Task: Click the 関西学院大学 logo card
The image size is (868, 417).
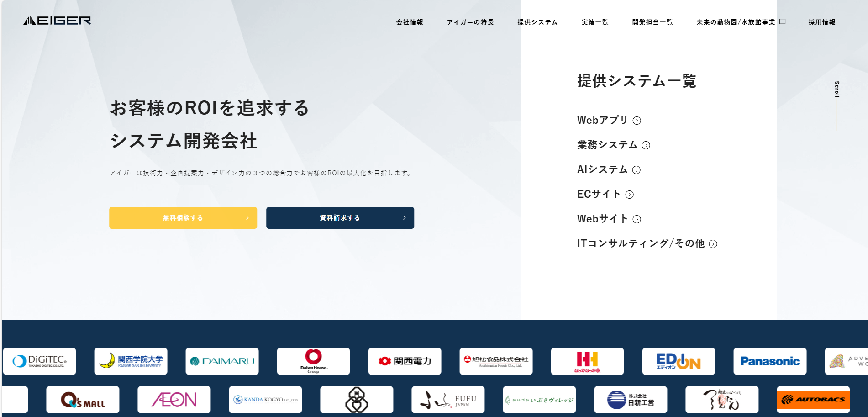Action: (x=131, y=361)
